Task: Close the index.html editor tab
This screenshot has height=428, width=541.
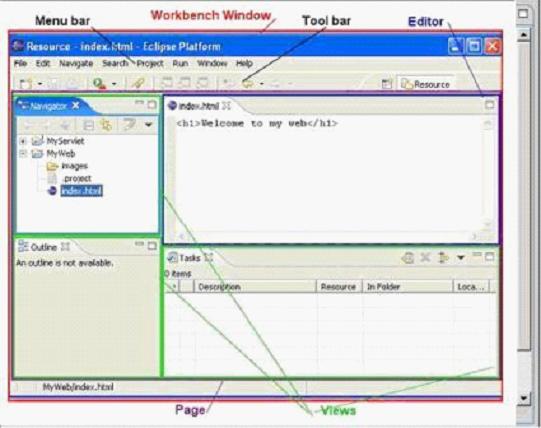Action: coord(226,106)
